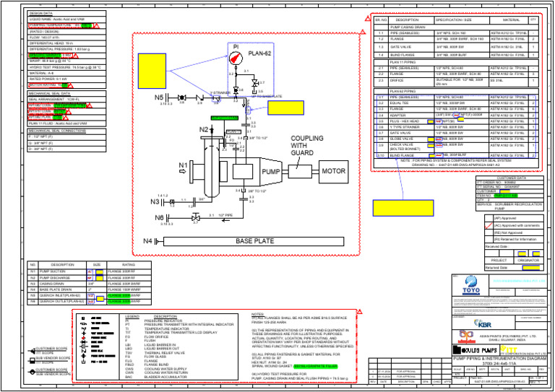Image resolution: width=555 pixels, height=392 pixels.
Task: Click the KBR logo in title block
Action: (483, 323)
